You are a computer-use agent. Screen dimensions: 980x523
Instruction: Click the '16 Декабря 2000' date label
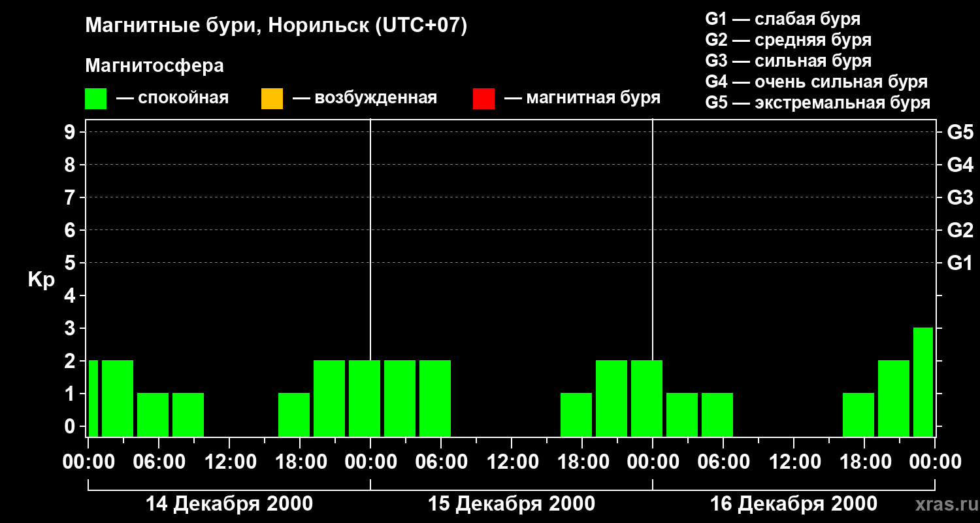pos(794,504)
